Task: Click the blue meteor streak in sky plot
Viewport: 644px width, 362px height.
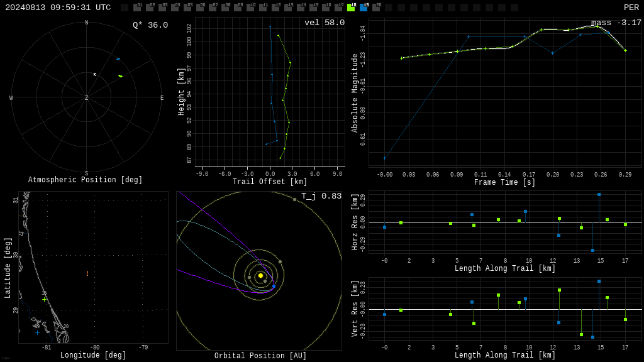Action: (118, 59)
